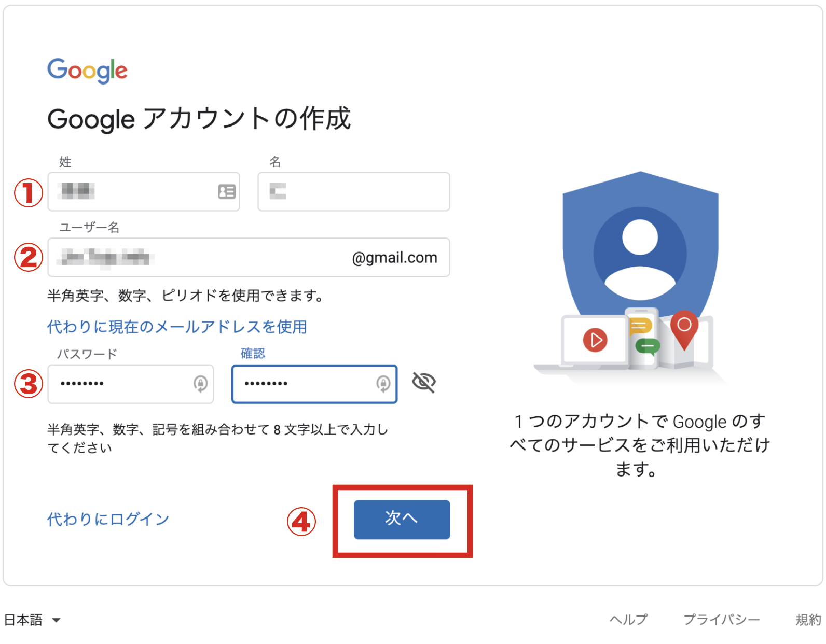This screenshot has height=644, width=826.
Task: Click the password requirement hint about 8 文字以上
Action: pyautogui.click(x=218, y=438)
